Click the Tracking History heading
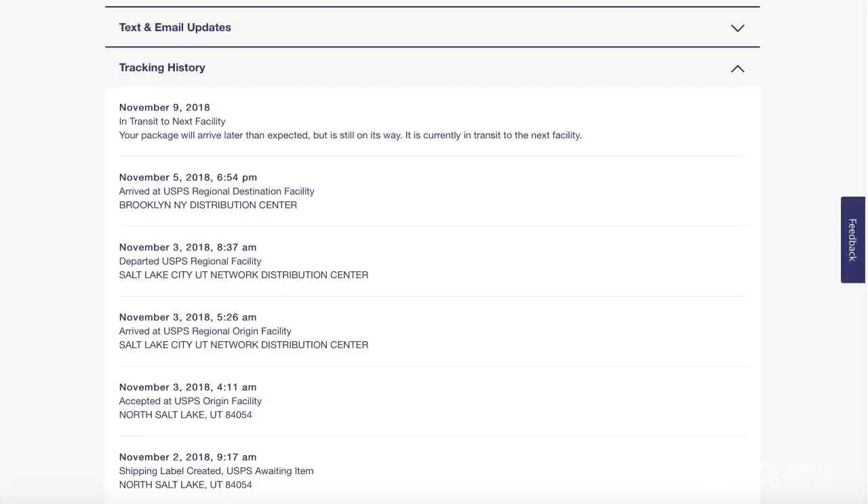 tap(162, 67)
